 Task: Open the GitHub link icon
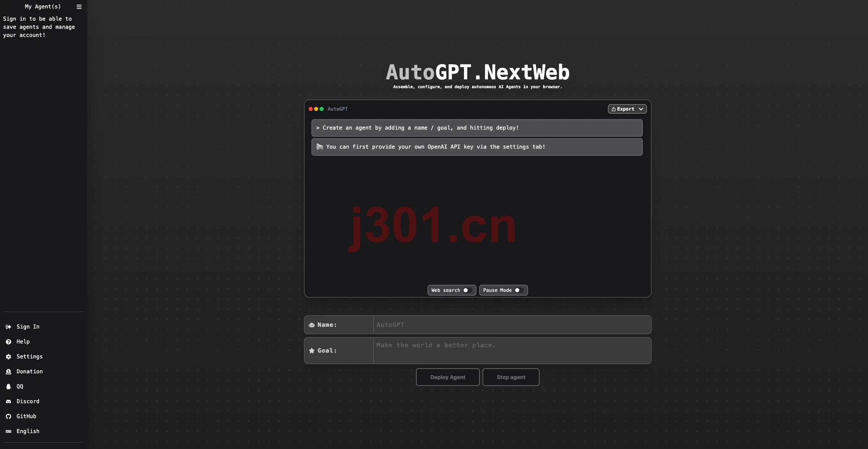click(x=8, y=416)
